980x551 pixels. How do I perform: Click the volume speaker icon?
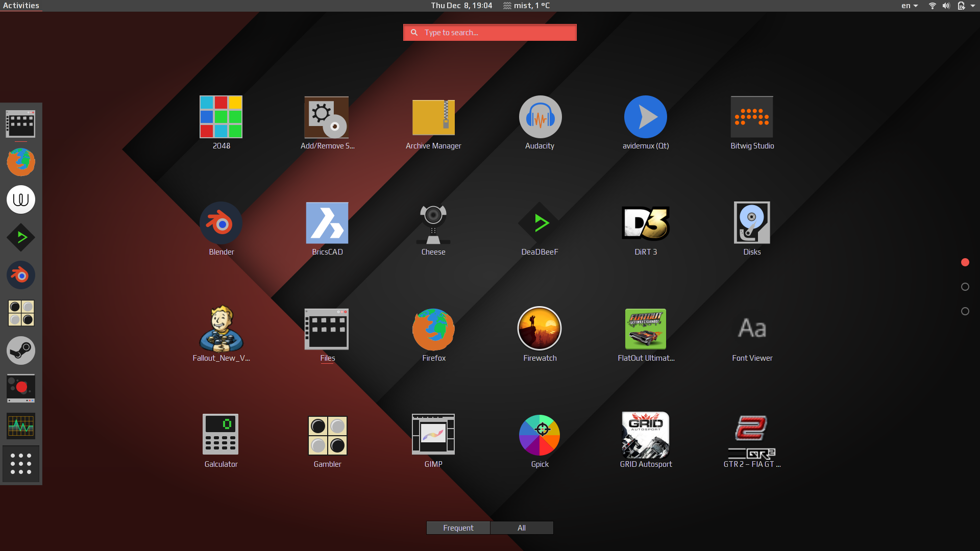point(946,6)
